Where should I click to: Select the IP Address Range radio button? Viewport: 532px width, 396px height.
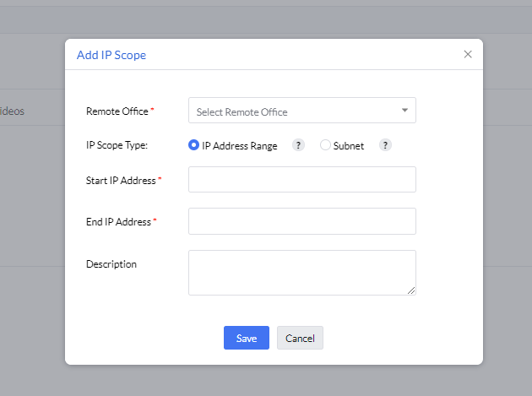click(194, 145)
